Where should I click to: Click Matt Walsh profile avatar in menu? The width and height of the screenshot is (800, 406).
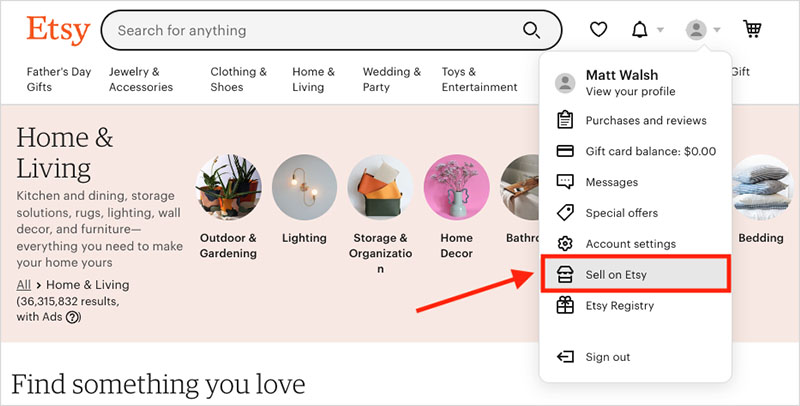click(565, 83)
